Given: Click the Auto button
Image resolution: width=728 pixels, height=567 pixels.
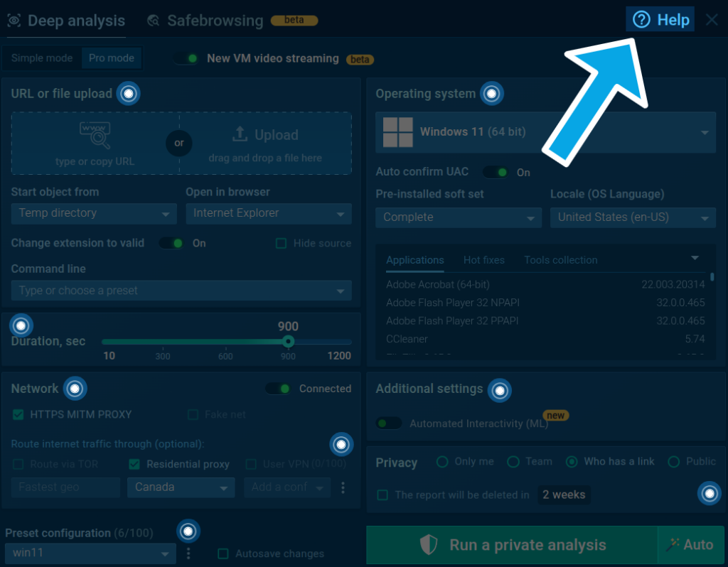Looking at the screenshot, I should 691,545.
